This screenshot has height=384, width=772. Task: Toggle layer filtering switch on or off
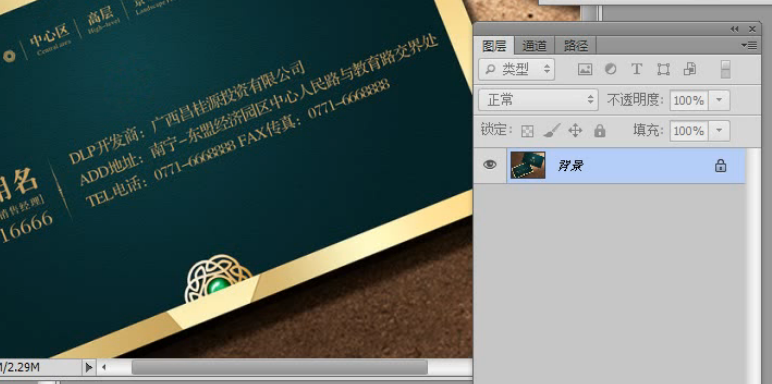(x=725, y=69)
